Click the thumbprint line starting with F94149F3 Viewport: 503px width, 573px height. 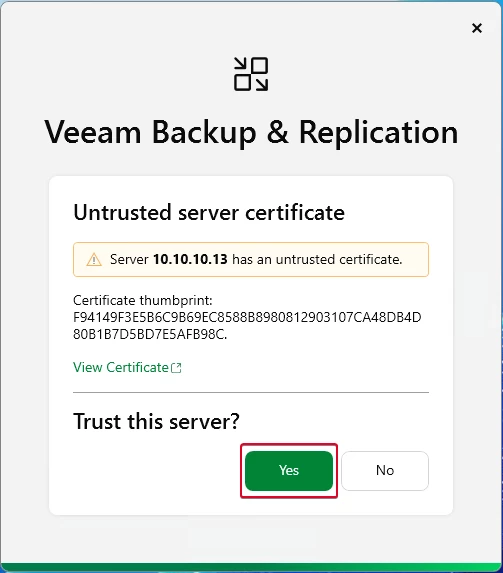click(x=247, y=317)
